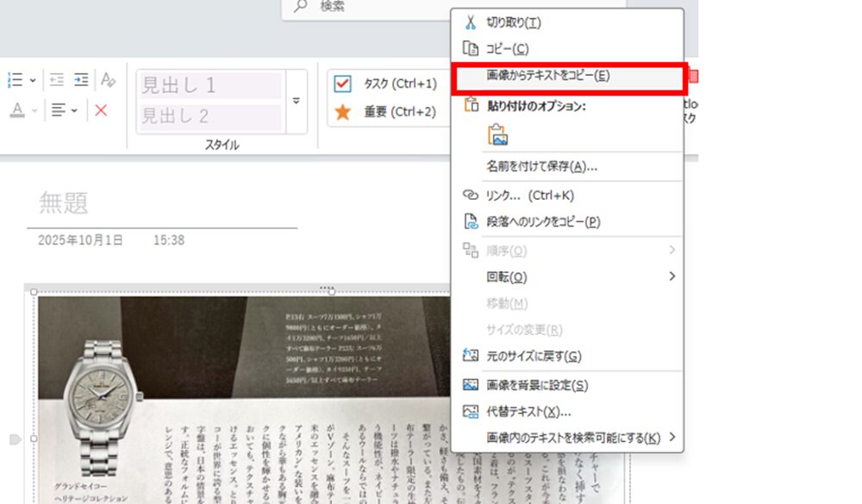The width and height of the screenshot is (862, 504).
Task: Click the 検索 search box
Action: [x=371, y=7]
